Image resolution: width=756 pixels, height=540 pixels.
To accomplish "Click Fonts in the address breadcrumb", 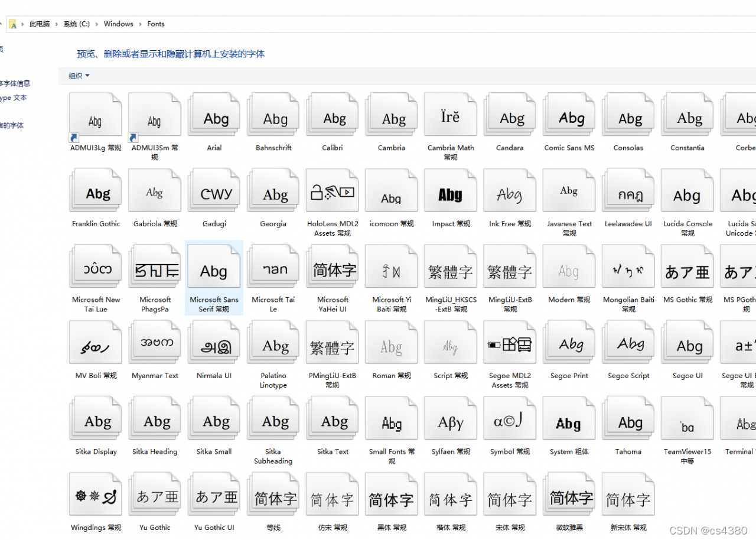I will [156, 24].
